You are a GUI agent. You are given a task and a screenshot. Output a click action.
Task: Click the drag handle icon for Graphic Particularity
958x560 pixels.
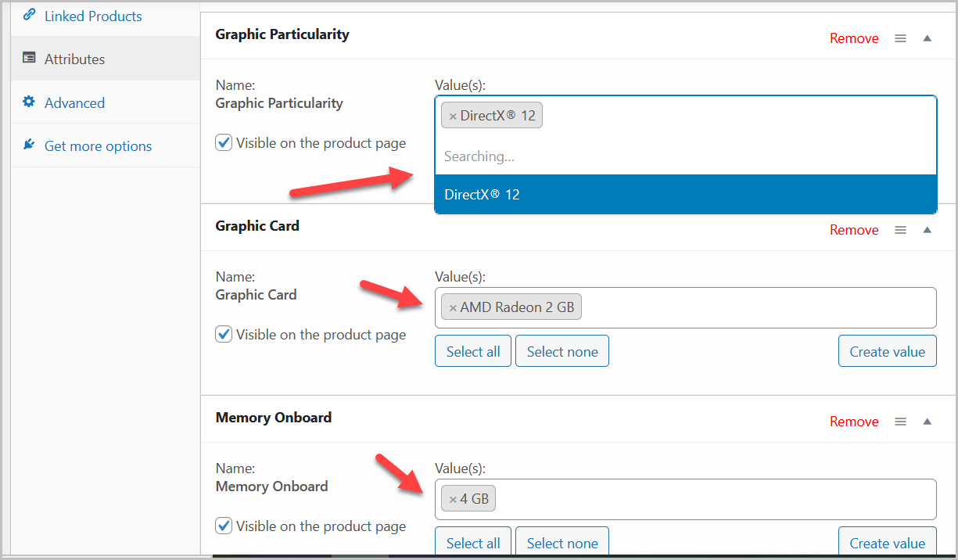[900, 38]
